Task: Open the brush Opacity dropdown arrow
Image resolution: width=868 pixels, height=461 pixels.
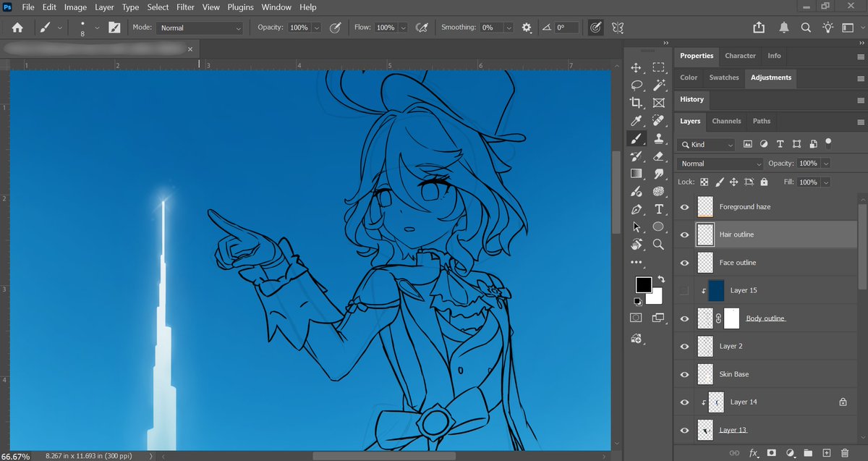Action: (x=318, y=28)
